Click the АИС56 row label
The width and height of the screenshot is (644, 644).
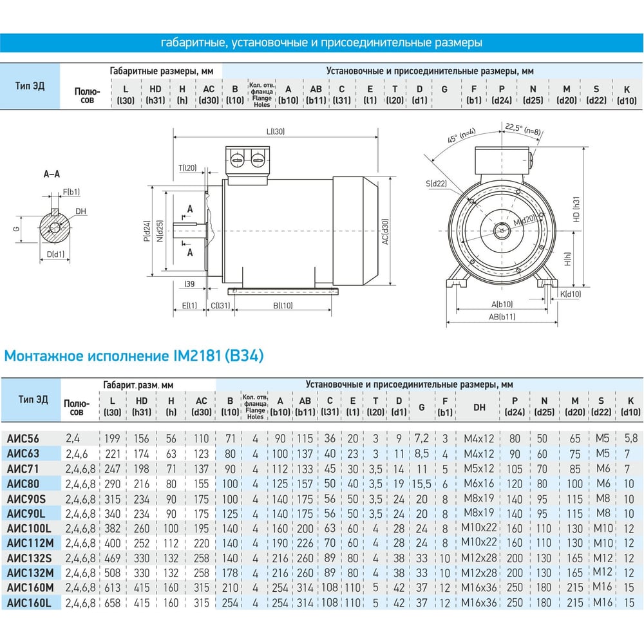pyautogui.click(x=23, y=439)
